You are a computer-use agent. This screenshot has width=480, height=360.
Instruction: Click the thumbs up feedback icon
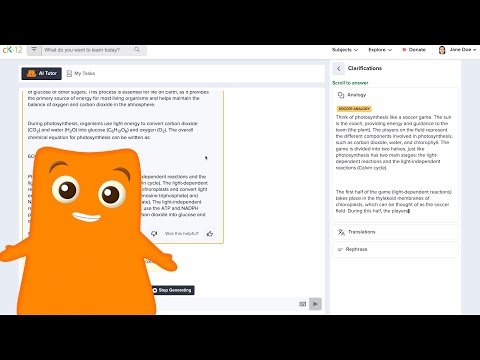[x=210, y=234]
